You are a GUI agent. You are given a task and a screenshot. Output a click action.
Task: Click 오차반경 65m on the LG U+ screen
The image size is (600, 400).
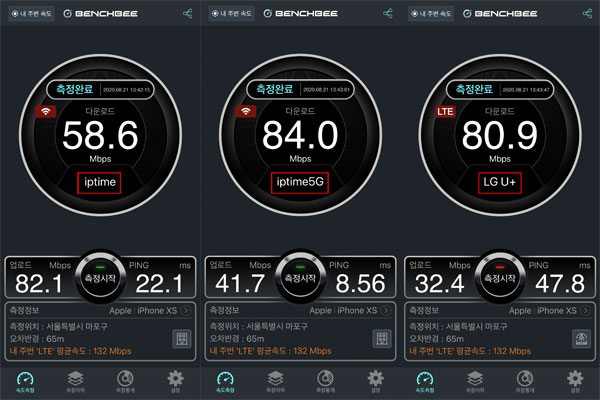coord(437,339)
